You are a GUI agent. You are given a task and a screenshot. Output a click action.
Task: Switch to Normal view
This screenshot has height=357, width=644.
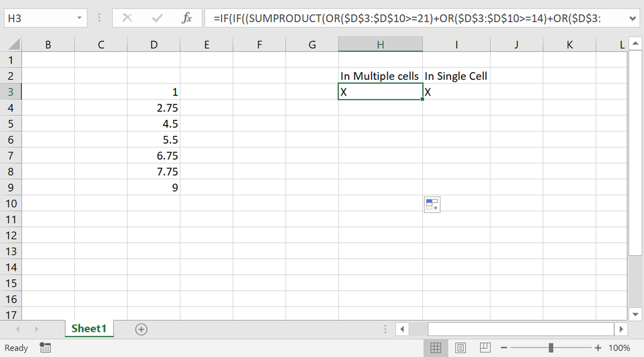[x=436, y=348]
